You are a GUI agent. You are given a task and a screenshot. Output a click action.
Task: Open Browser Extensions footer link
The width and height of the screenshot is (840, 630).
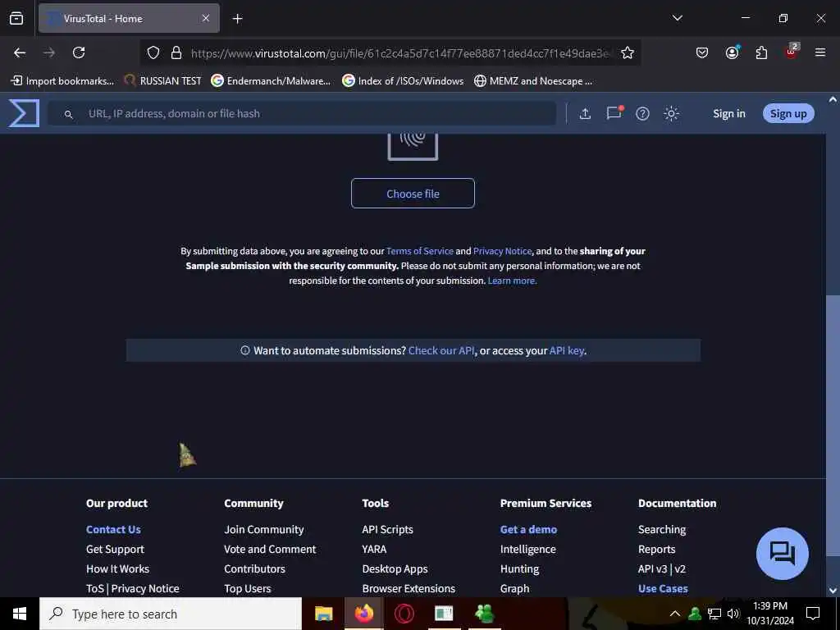pos(409,588)
